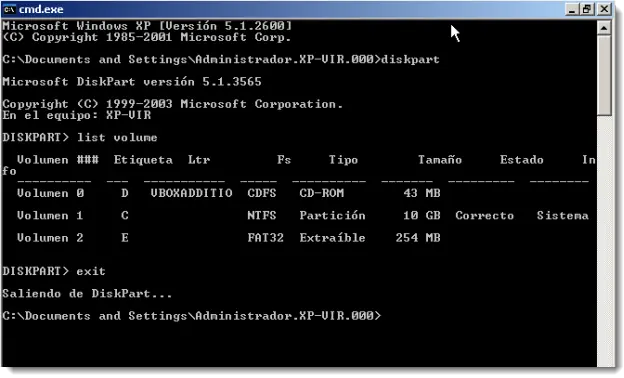
Task: Click the 'CDFS' file system value
Action: coord(261,193)
